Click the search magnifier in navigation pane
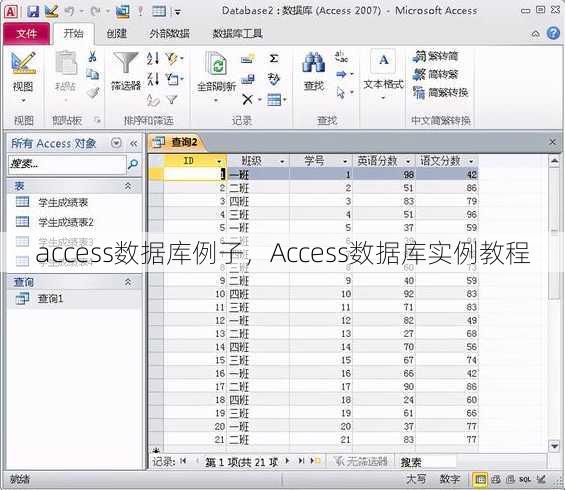 pos(133,164)
